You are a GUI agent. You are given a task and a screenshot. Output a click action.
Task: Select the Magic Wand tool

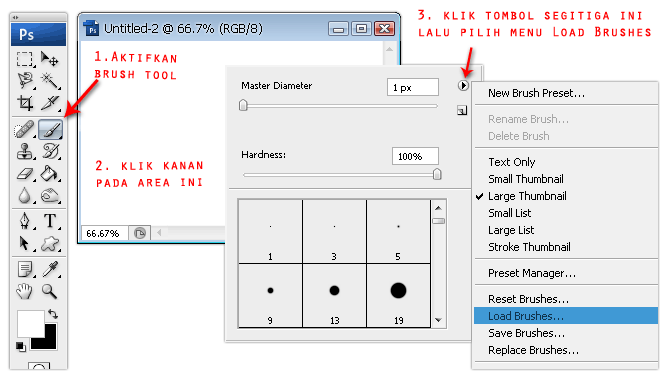(x=50, y=80)
